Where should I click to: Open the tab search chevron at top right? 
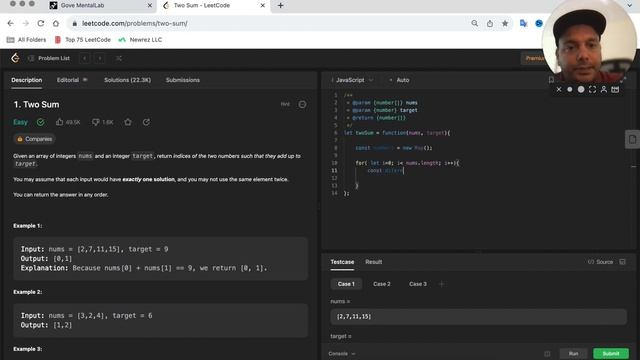pos(630,5)
